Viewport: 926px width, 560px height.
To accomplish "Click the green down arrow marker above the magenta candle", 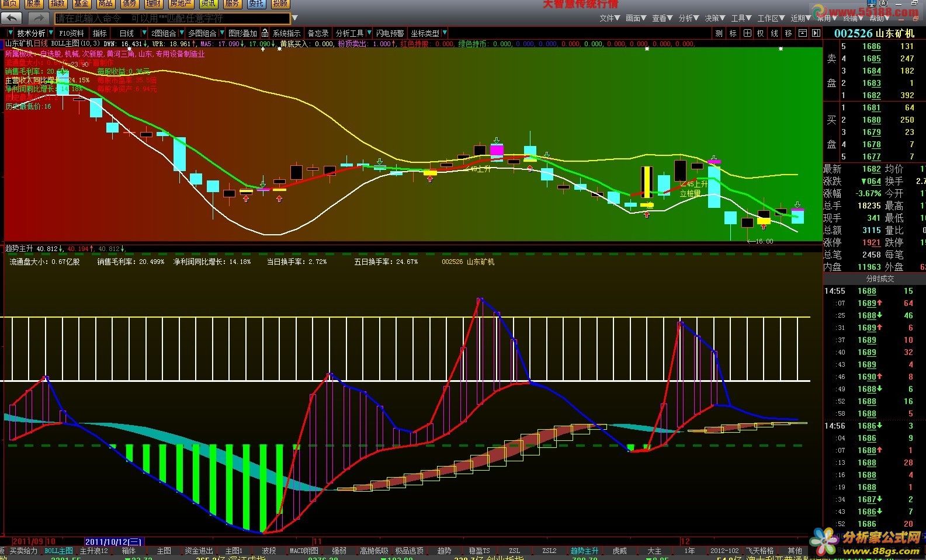I will point(497,141).
